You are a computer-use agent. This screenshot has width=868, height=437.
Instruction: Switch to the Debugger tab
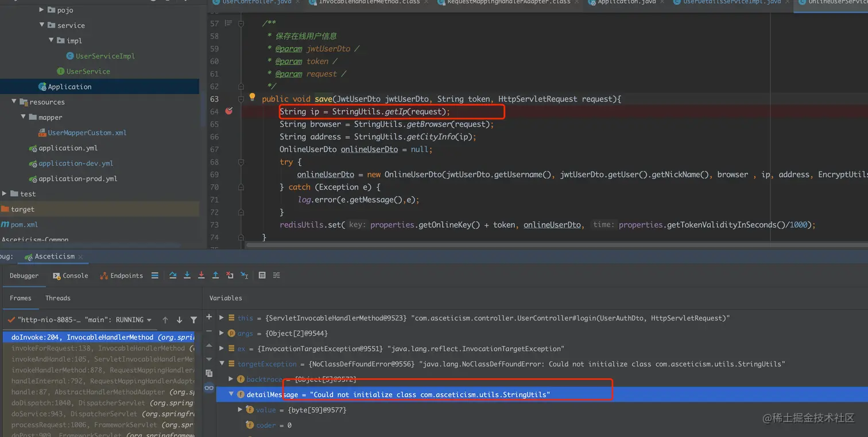coord(24,276)
